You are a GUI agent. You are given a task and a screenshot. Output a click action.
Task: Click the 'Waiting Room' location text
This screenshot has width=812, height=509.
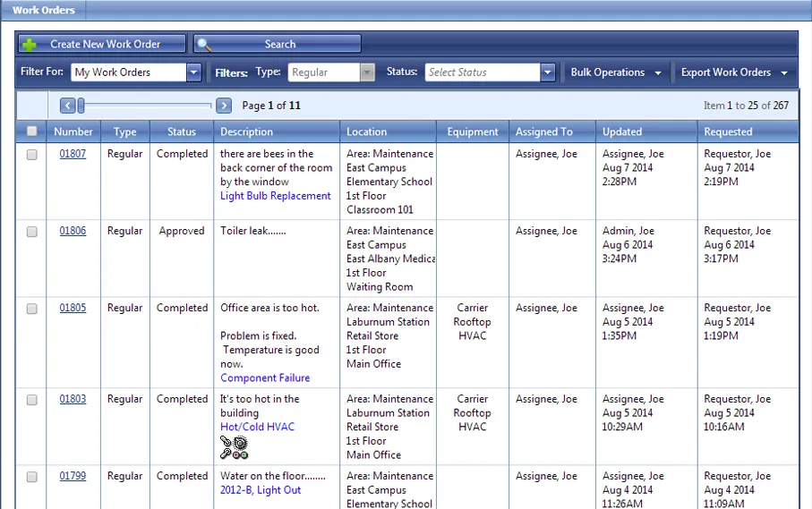coord(380,286)
